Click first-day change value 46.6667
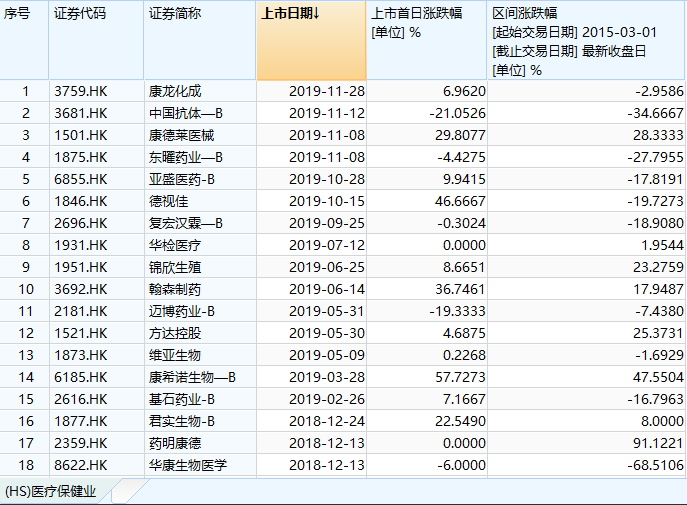This screenshot has height=505, width=687. [x=460, y=201]
